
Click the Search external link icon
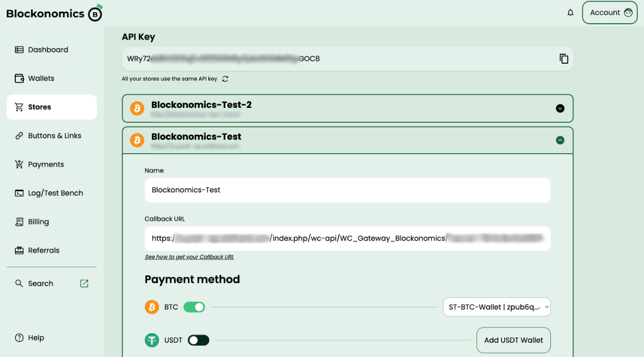[84, 283]
